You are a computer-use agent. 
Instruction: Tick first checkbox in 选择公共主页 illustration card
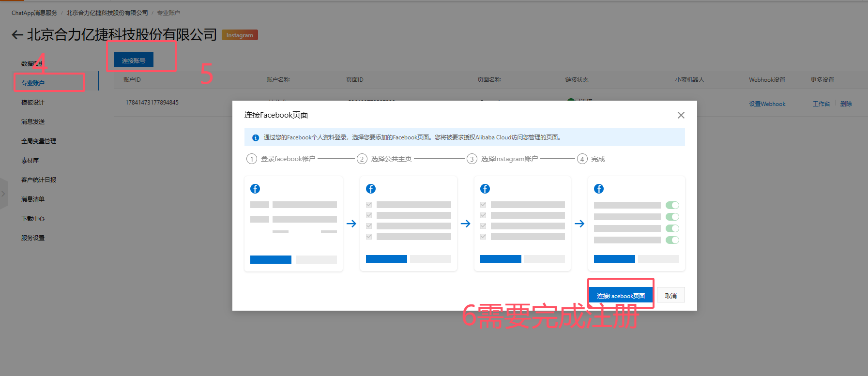(x=369, y=205)
